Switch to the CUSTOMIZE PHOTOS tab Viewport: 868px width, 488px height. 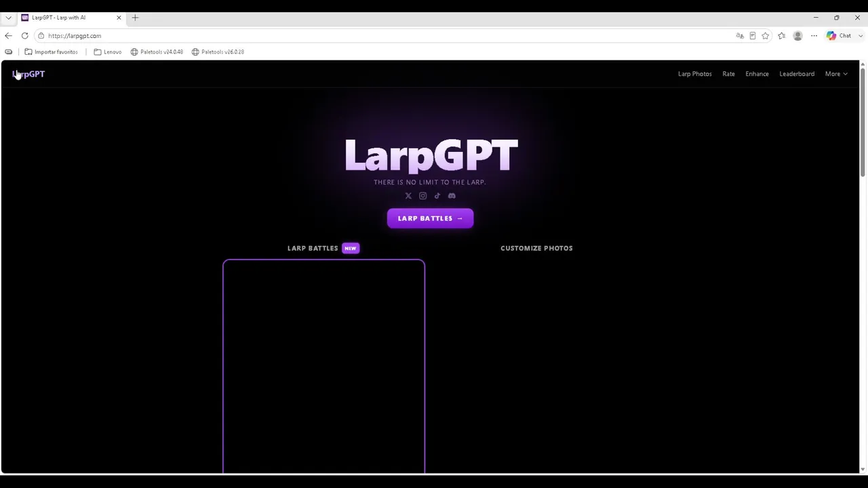pyautogui.click(x=536, y=248)
